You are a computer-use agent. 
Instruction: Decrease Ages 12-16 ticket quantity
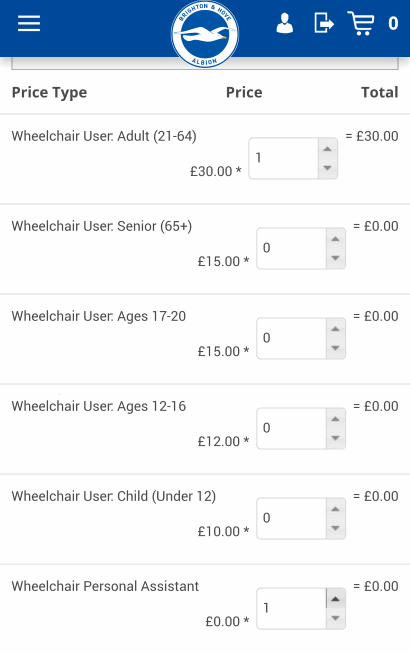click(x=335, y=438)
